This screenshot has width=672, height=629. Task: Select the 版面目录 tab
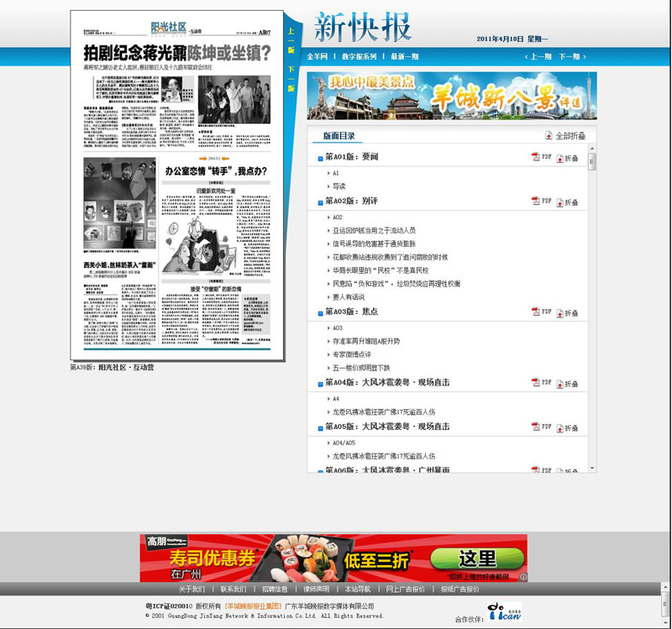(x=339, y=136)
